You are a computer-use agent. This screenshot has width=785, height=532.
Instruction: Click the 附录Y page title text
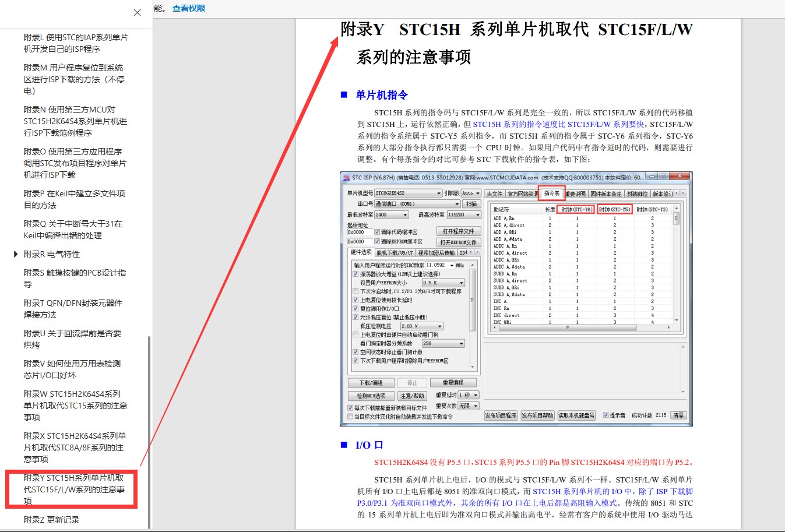click(516, 43)
